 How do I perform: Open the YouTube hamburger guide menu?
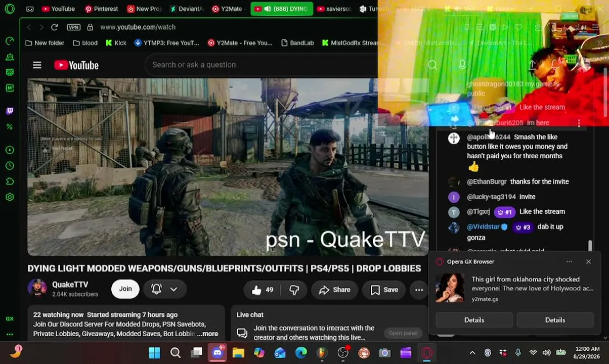tap(37, 65)
